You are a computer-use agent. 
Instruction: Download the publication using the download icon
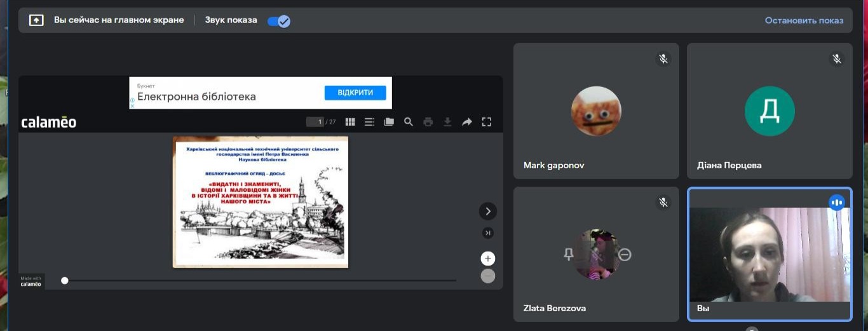[447, 122]
